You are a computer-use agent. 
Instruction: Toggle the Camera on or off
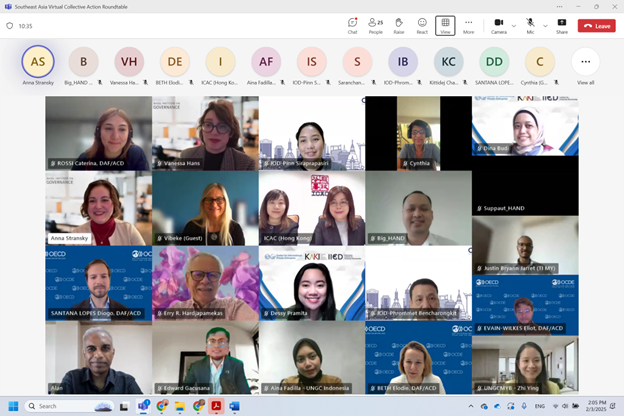(498, 24)
